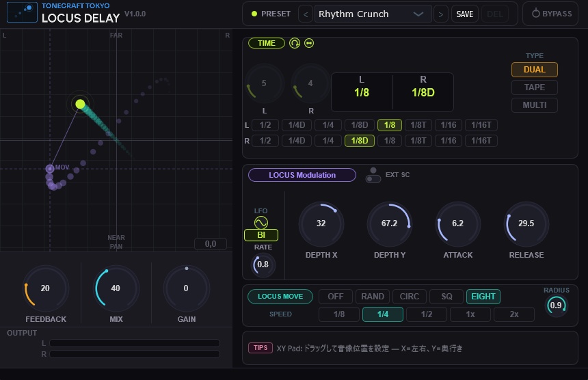
Task: Go to the previous preset arrow
Action: (306, 14)
